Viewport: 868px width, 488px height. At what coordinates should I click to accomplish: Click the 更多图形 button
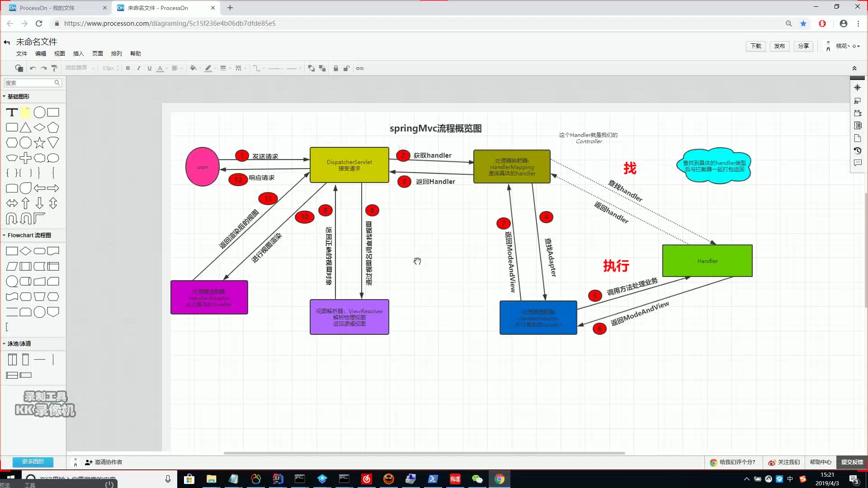(33, 462)
